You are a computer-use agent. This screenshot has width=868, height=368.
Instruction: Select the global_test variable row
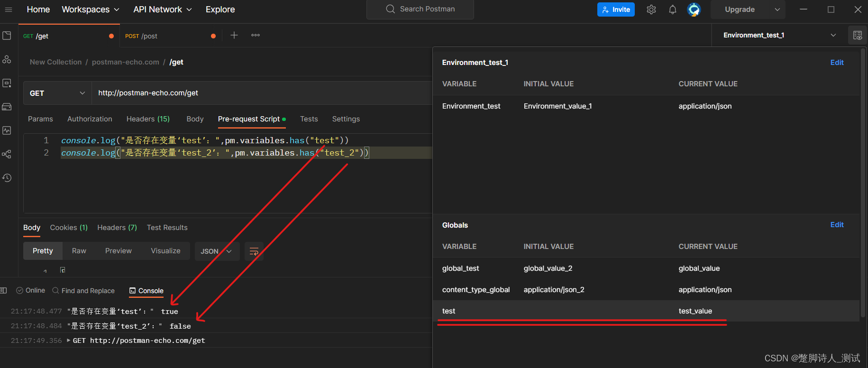646,268
